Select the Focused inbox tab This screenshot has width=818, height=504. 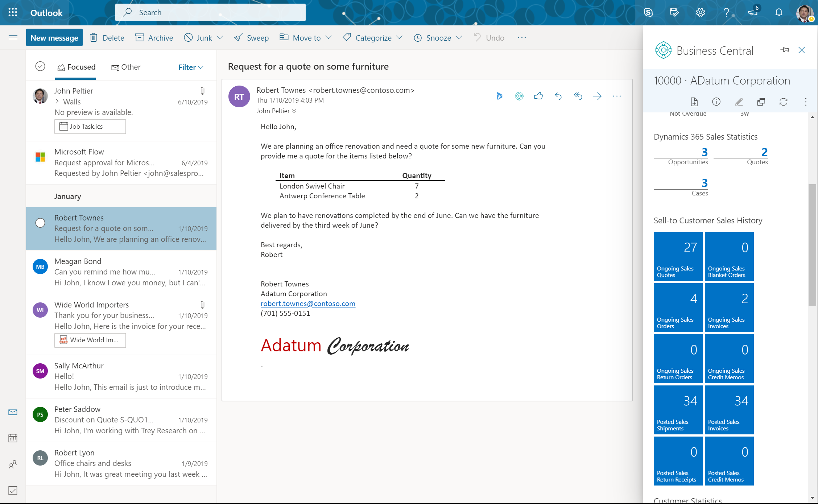pyautogui.click(x=76, y=67)
